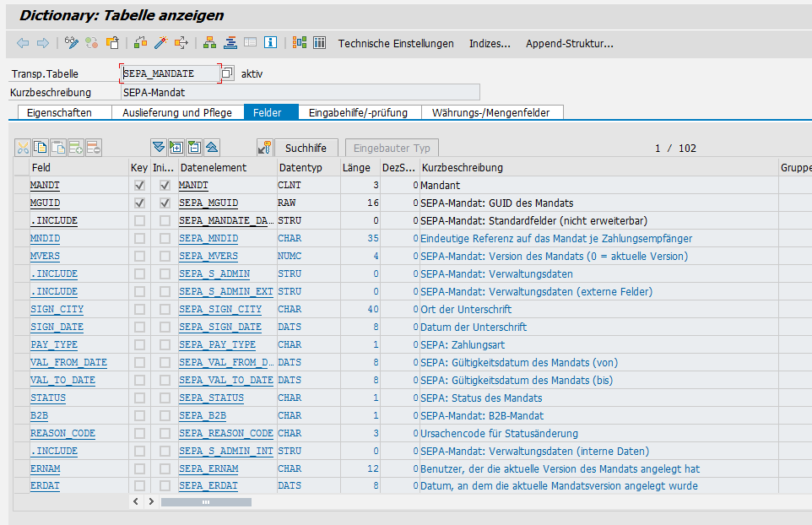Click the horizontal scrollbar right arrow

pos(151,501)
